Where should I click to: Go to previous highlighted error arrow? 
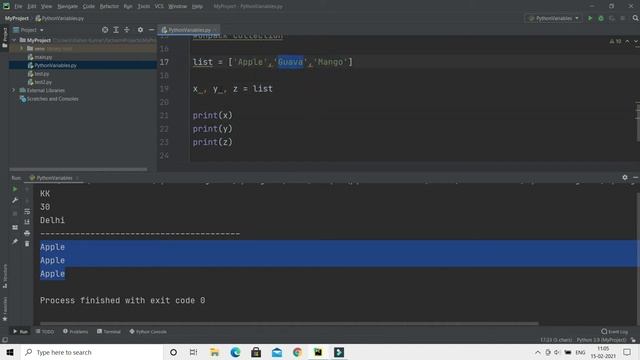627,42
